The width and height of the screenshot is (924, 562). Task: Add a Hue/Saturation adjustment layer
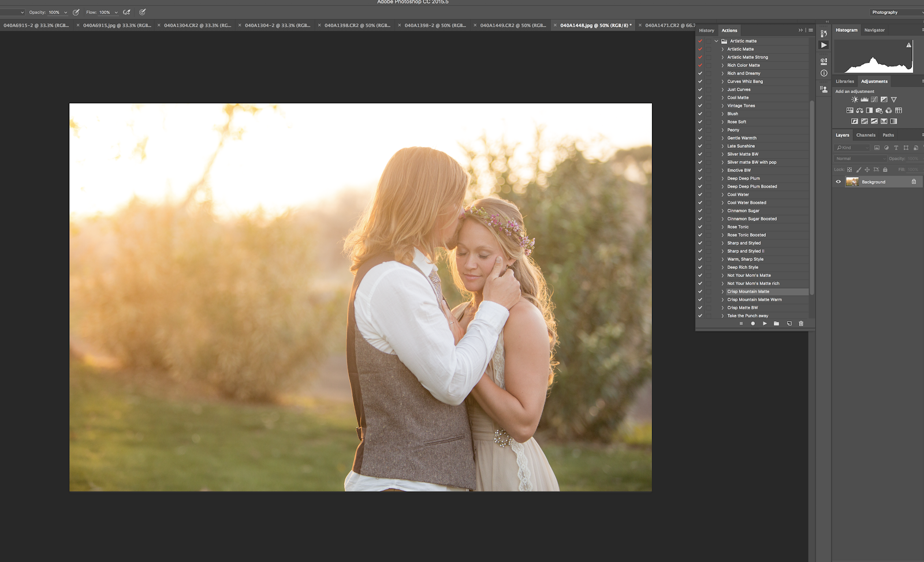coord(850,110)
